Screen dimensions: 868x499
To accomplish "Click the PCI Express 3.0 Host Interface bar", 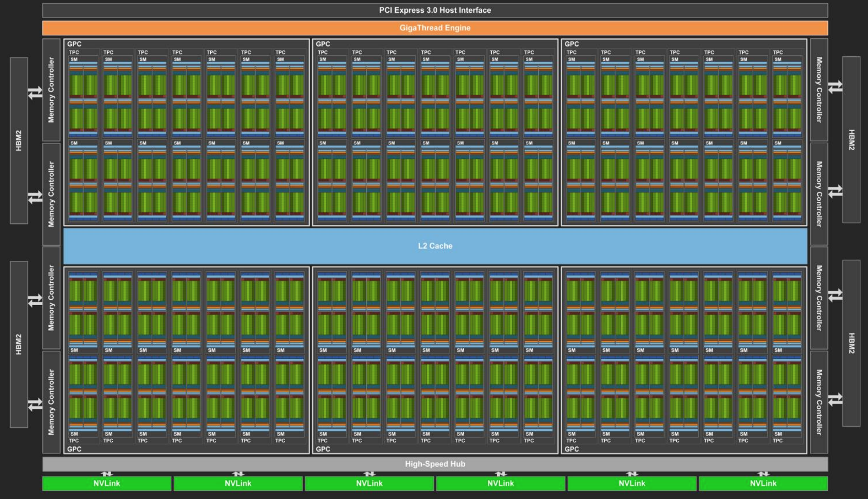I will (435, 10).
